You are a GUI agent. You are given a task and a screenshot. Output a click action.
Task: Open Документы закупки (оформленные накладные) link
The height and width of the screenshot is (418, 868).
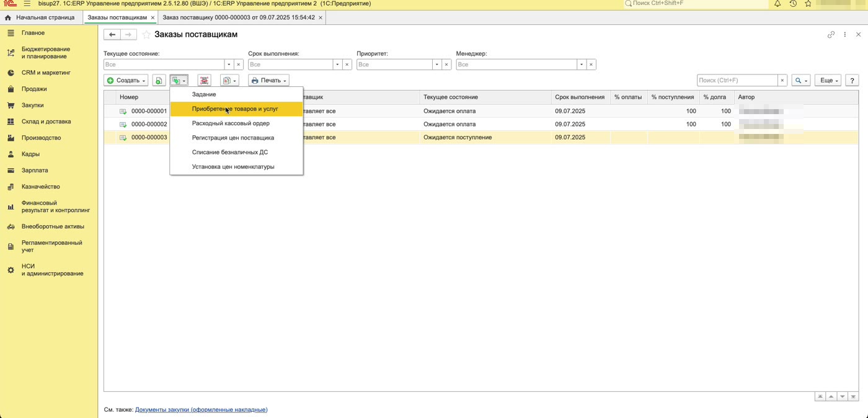tap(201, 410)
